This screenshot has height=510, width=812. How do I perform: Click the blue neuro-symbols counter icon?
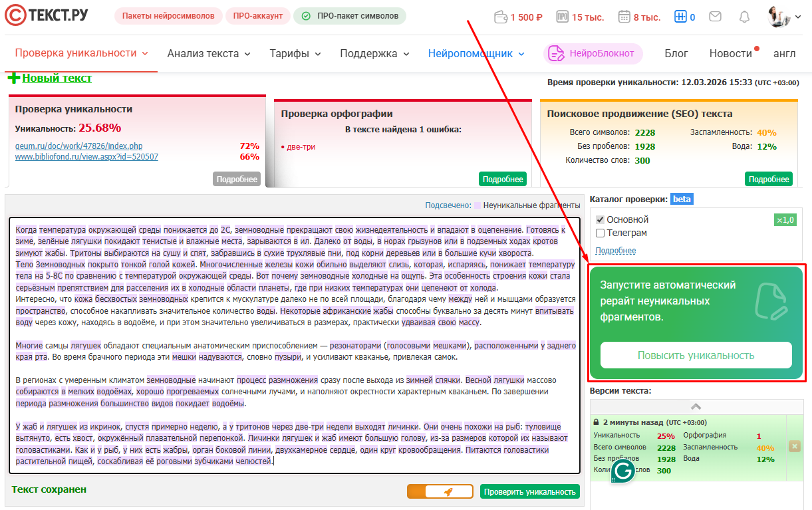click(680, 17)
